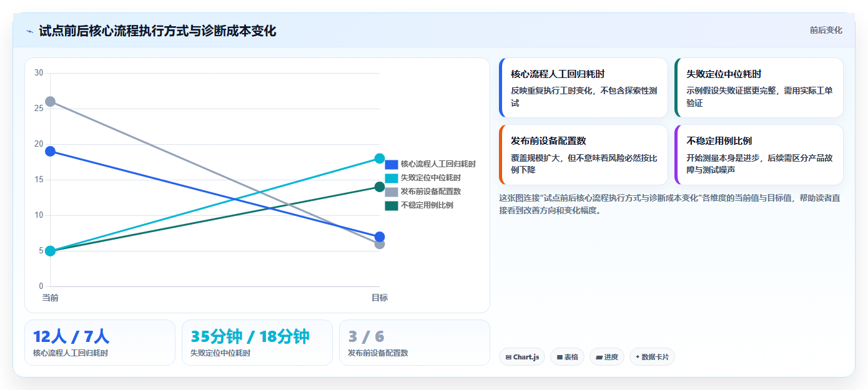Click the y-axis value 15
Viewport: 868px width, 390px height.
coord(39,180)
